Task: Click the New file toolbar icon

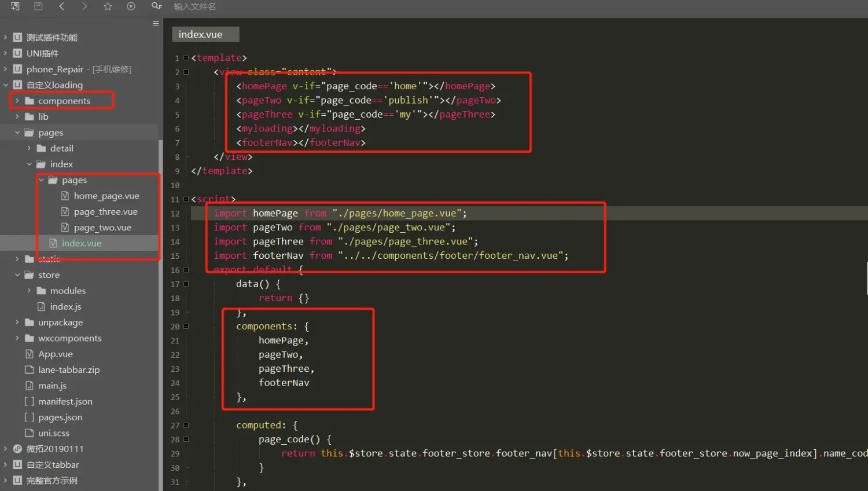Action: coord(15,6)
